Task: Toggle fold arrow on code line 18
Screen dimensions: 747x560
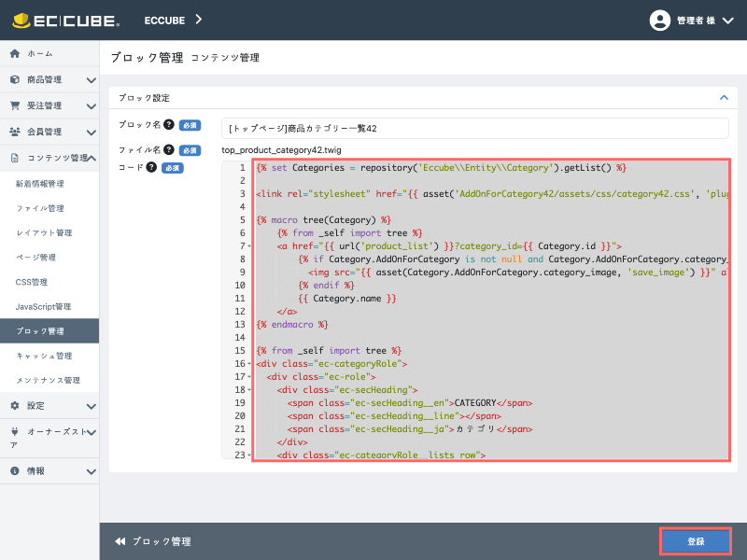Action: [x=249, y=390]
